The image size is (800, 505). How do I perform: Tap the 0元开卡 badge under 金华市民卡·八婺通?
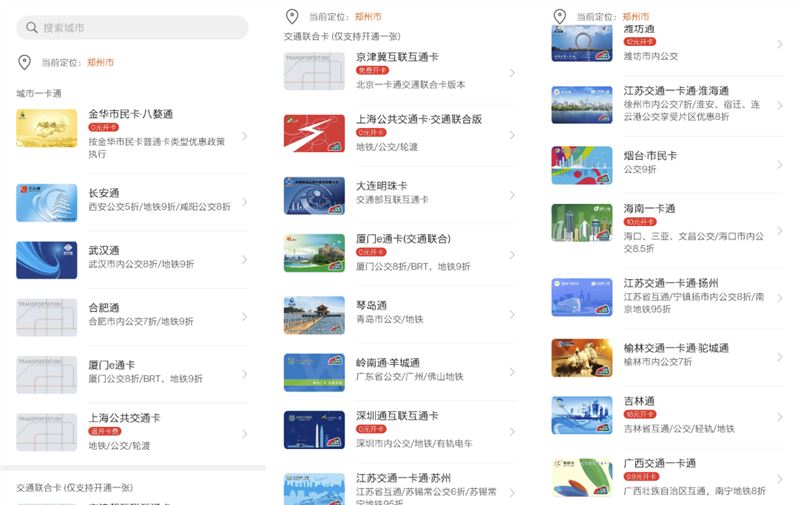[x=104, y=128]
